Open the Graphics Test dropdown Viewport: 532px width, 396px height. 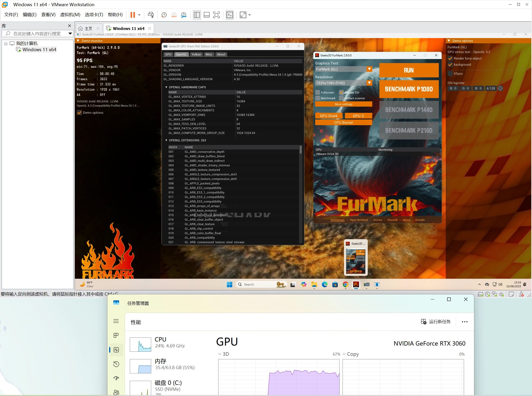click(x=343, y=69)
